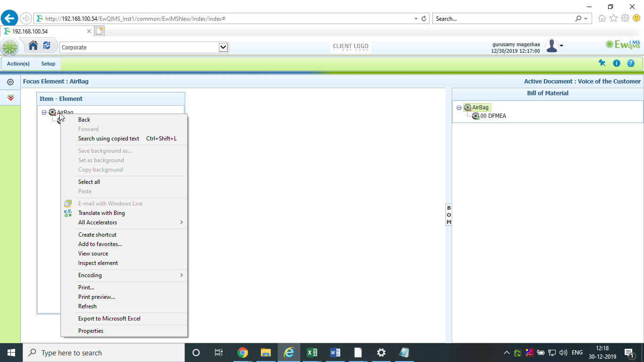644x362 pixels.
Task: Open Task View on taskbar
Action: (219, 353)
